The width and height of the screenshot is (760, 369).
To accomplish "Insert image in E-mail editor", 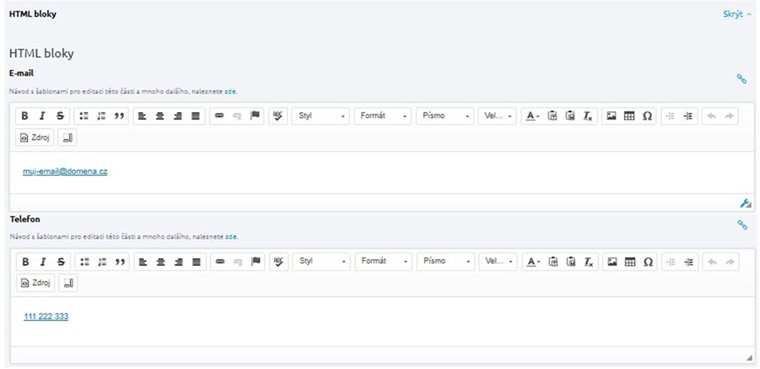I will point(611,116).
